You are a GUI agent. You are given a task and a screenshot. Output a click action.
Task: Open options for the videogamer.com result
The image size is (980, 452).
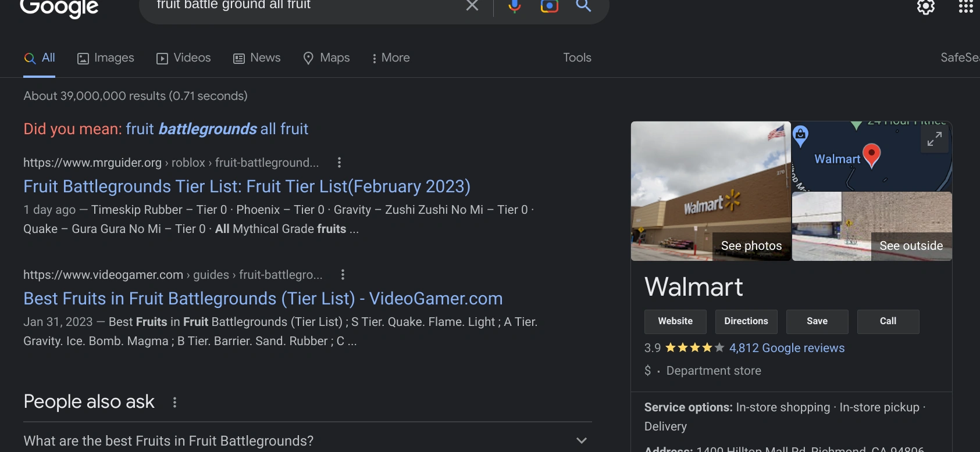(x=343, y=275)
